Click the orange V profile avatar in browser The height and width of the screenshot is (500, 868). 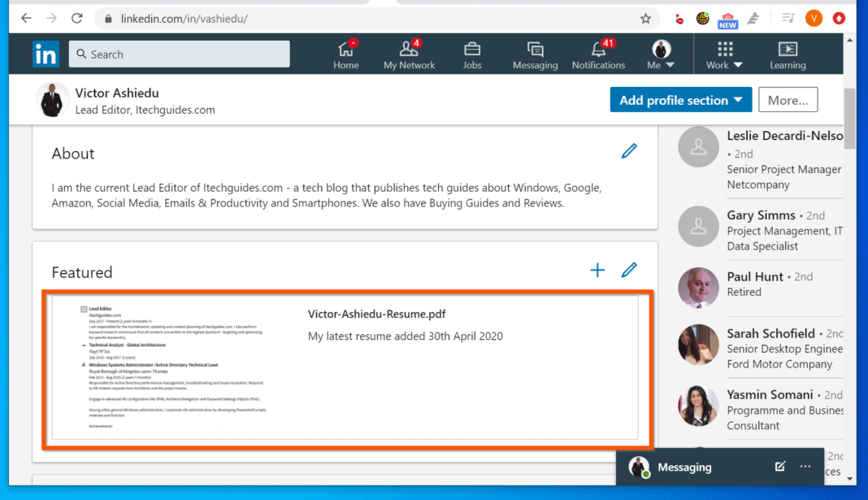point(814,18)
